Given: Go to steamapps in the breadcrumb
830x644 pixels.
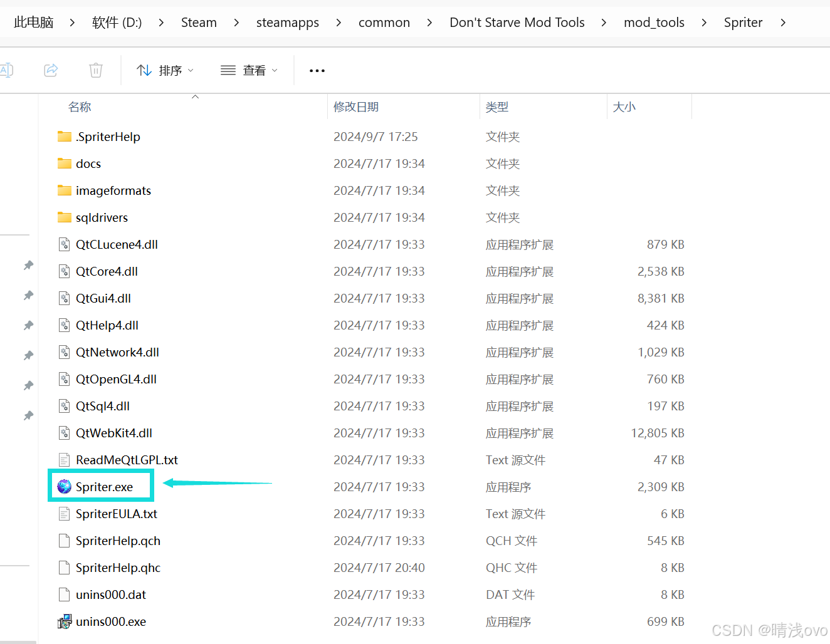Looking at the screenshot, I should pos(288,23).
